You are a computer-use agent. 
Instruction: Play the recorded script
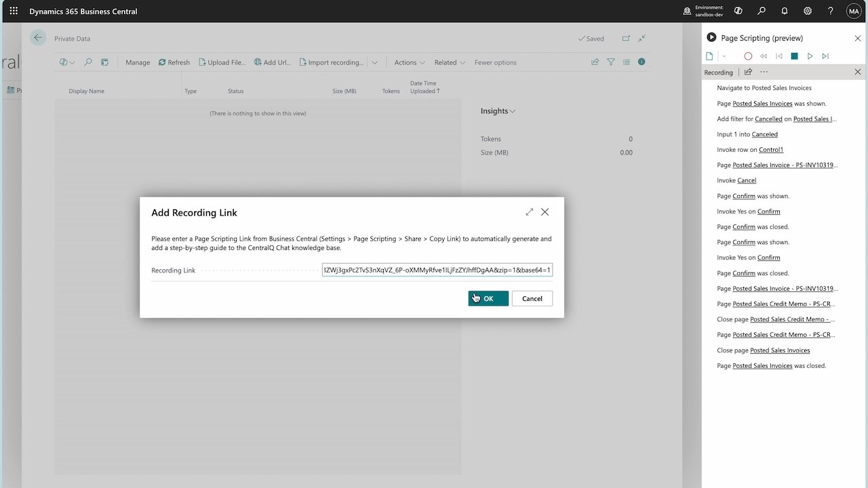click(810, 56)
